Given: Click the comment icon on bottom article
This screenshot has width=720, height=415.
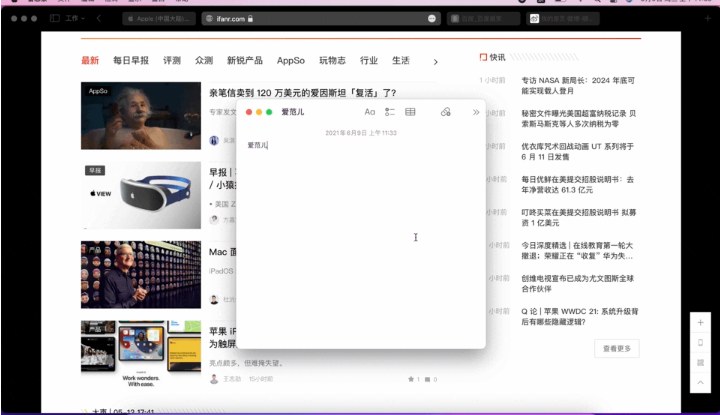Looking at the screenshot, I should point(428,380).
